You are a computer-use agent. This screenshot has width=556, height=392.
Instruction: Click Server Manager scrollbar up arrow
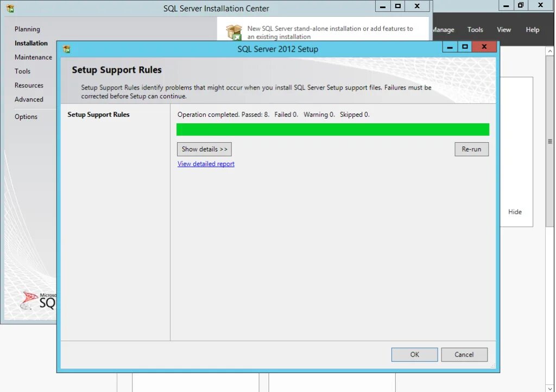coord(549,51)
